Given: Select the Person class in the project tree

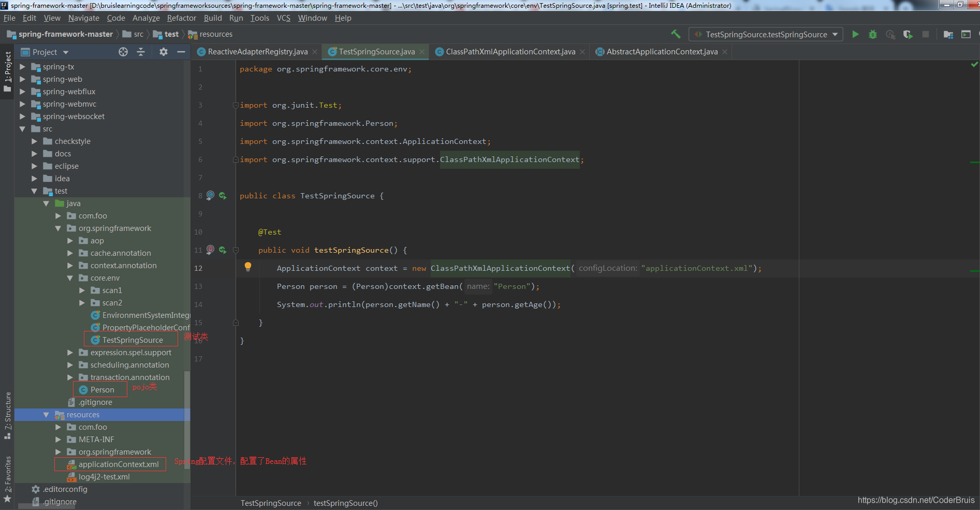Looking at the screenshot, I should 102,390.
